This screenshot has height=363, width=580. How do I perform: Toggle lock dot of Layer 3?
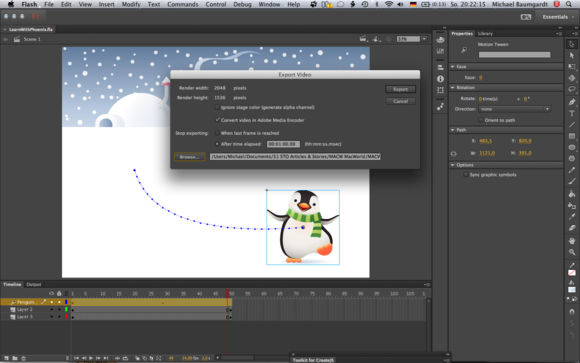pos(59,317)
